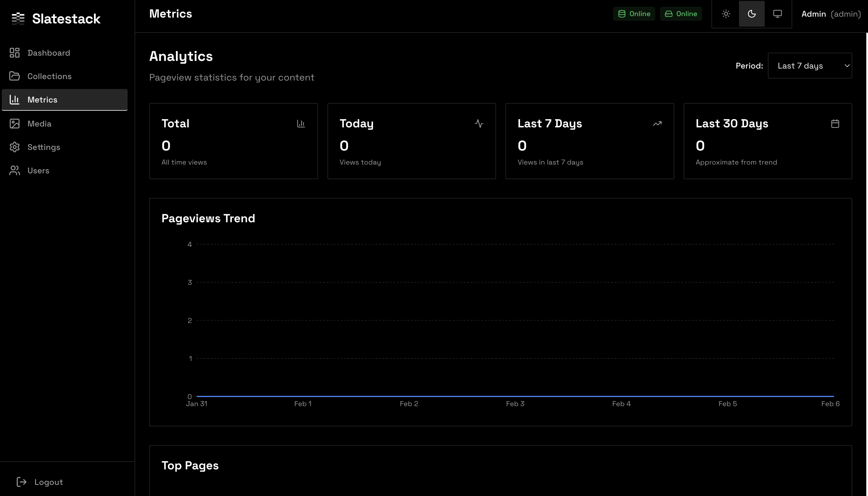
Task: Enable system theme with monitor icon
Action: point(778,14)
